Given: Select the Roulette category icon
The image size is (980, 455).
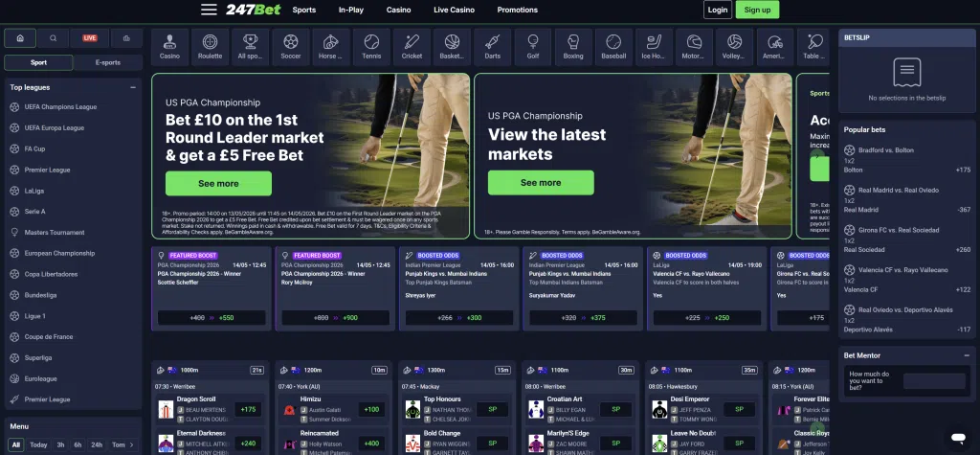Looking at the screenshot, I should coord(210,47).
